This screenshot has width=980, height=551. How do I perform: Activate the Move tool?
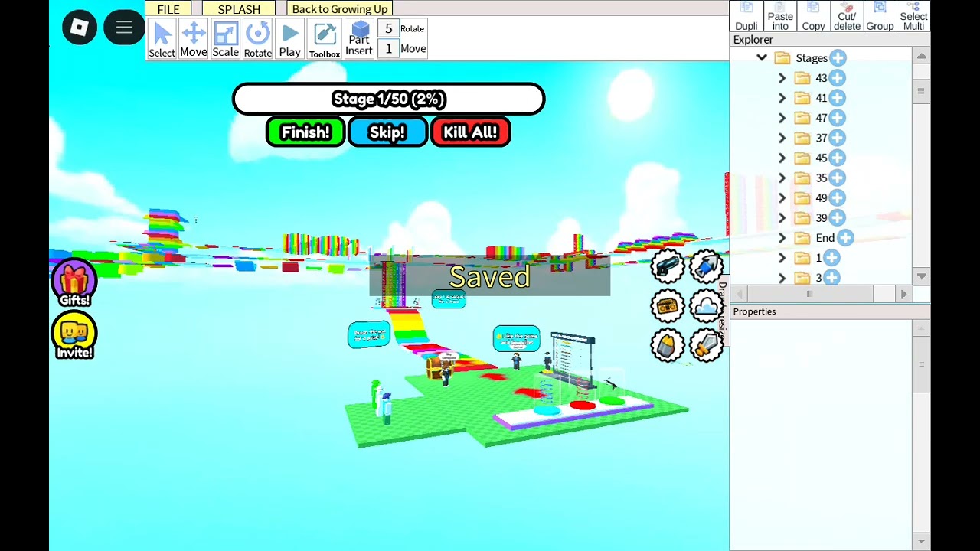tap(193, 40)
